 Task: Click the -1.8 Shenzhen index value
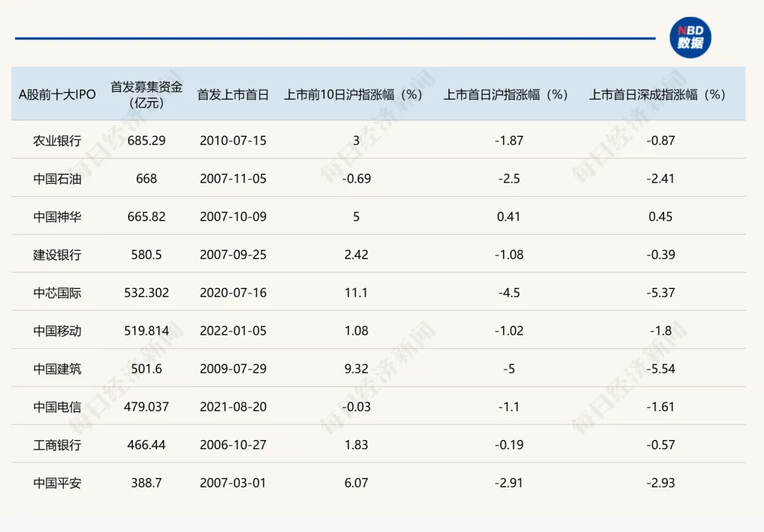coord(661,331)
